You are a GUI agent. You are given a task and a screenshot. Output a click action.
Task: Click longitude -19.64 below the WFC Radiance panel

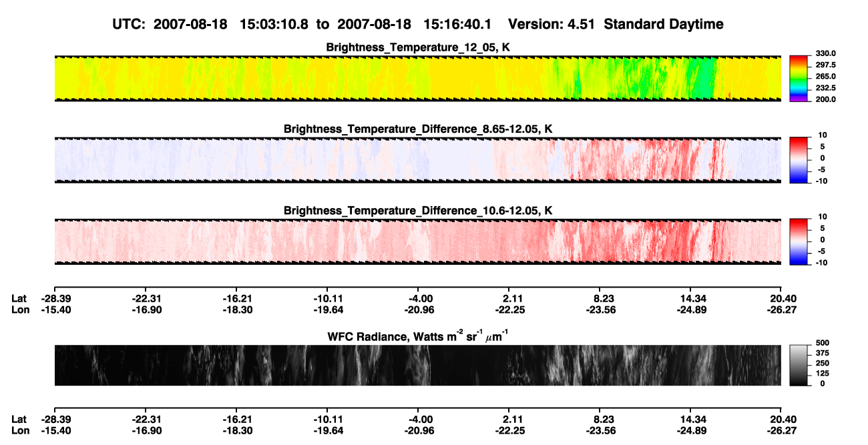[327, 431]
